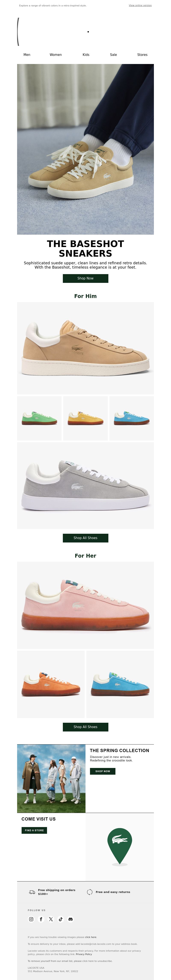The height and width of the screenshot is (980, 171).
Task: Click the Shop Now button under Baseshot Sneakers
Action: pyautogui.click(x=85, y=278)
